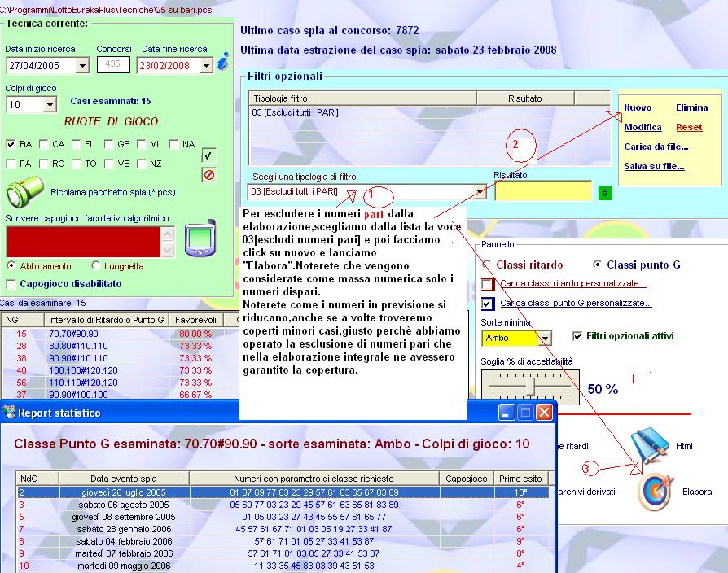Click the Nuovo filter link
The image size is (728, 573).
click(x=638, y=107)
